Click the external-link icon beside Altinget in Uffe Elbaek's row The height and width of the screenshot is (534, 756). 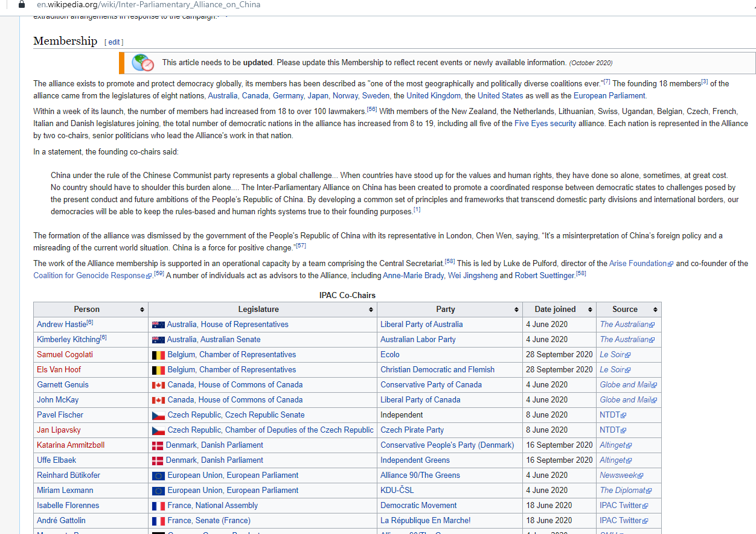[x=629, y=460]
